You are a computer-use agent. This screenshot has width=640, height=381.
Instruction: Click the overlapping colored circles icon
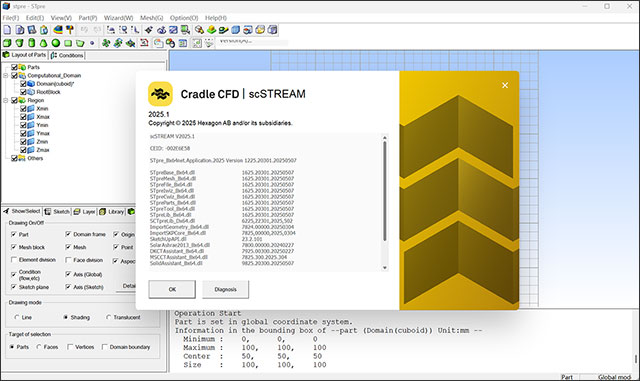click(x=170, y=43)
